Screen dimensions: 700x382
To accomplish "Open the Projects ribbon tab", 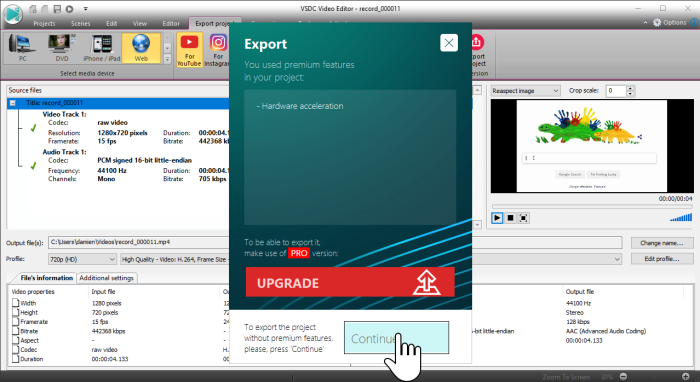I will [x=44, y=23].
